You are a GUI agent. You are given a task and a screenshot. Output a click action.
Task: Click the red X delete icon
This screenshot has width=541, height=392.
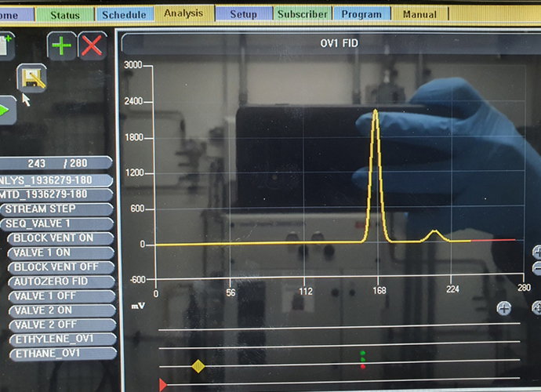tap(92, 45)
